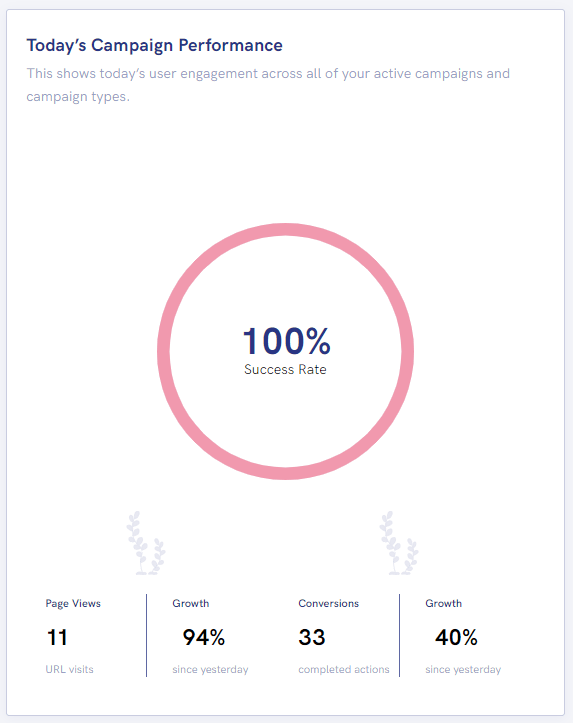
Task: Select the 100% success rate value
Action: [x=286, y=341]
